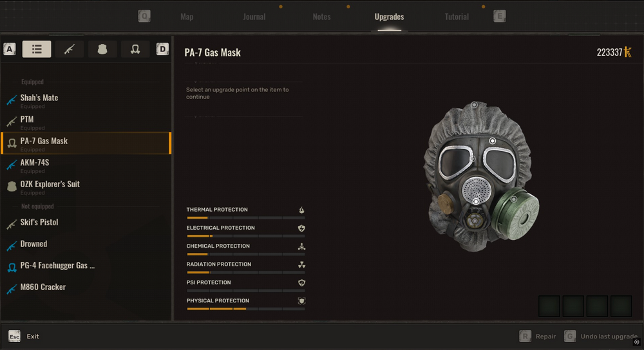The image size is (644, 350).
Task: Click the coupon currency icon
Action: pos(628,52)
